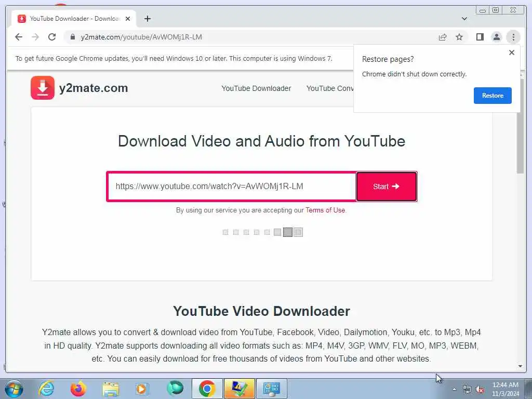The width and height of the screenshot is (532, 399).
Task: Focus the YouTube URL input field
Action: point(232,187)
